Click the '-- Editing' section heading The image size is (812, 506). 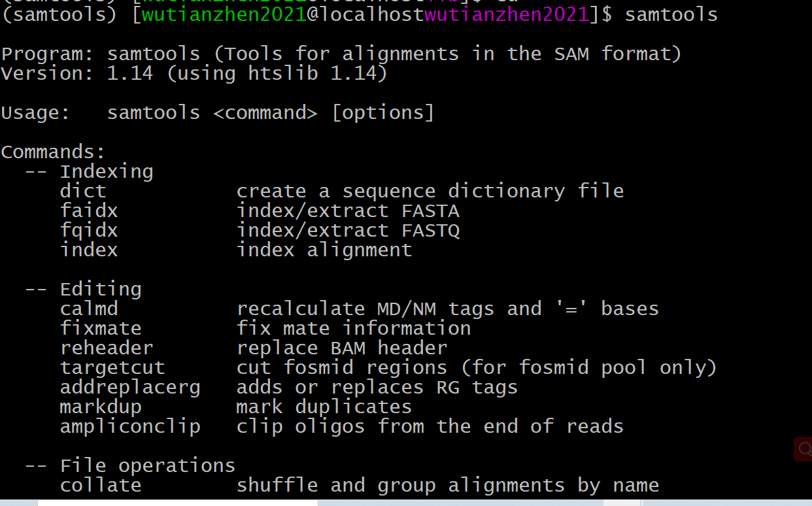click(x=83, y=289)
